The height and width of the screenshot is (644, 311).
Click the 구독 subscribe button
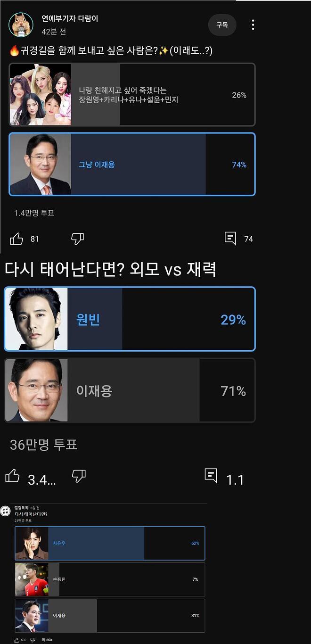tap(222, 25)
